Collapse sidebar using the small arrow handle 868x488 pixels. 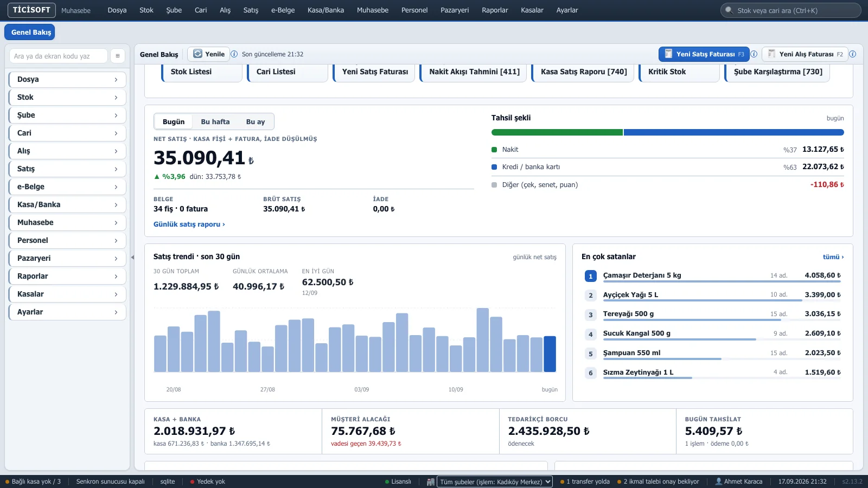click(132, 258)
